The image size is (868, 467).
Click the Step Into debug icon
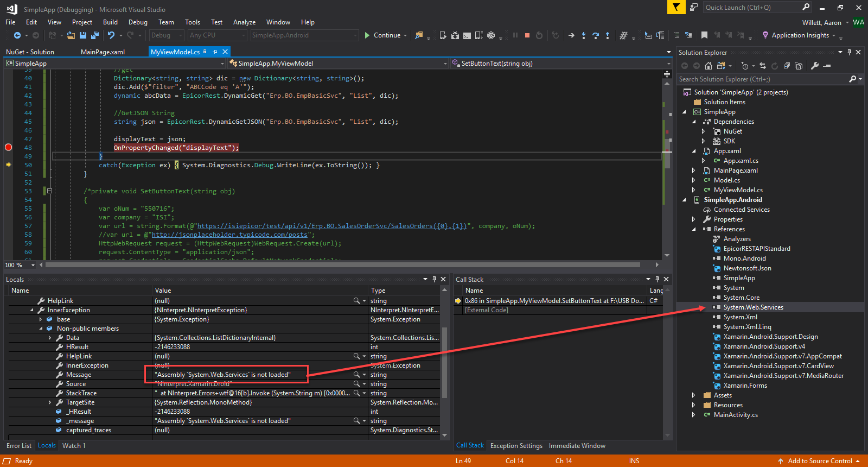[x=584, y=35]
